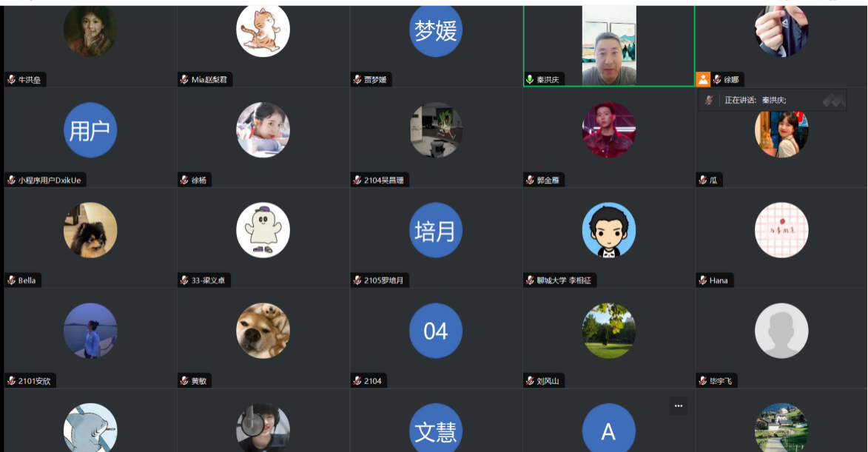868x452 pixels.
Task: Click the muted mic icon beside Hana
Action: 702,280
